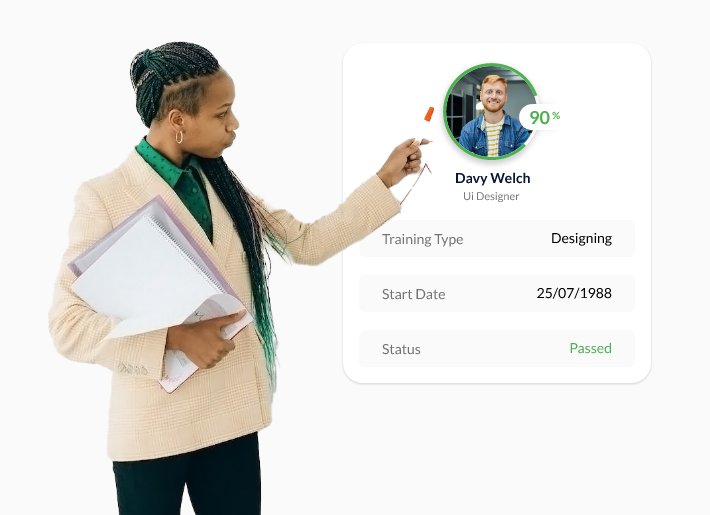Select the 25/07/1988 date value

(x=574, y=293)
